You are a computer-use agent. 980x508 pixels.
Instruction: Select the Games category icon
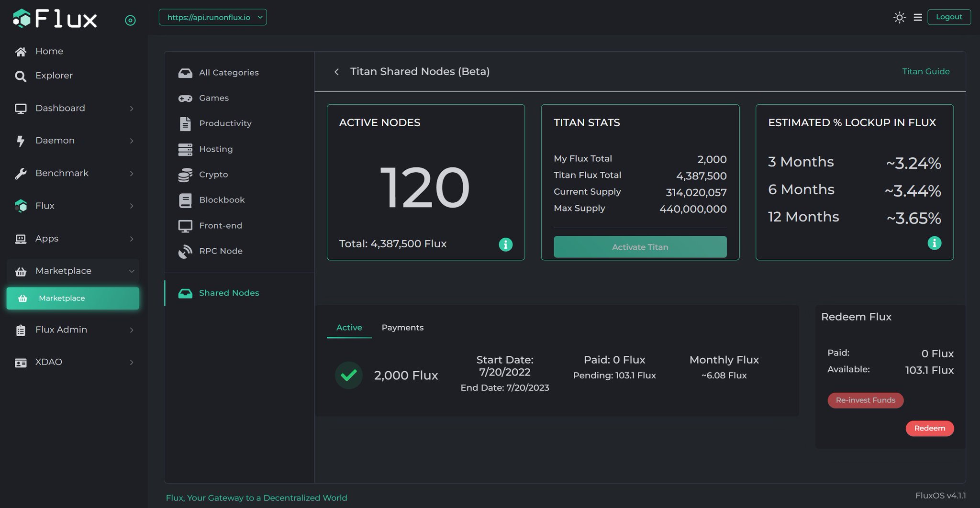click(185, 98)
